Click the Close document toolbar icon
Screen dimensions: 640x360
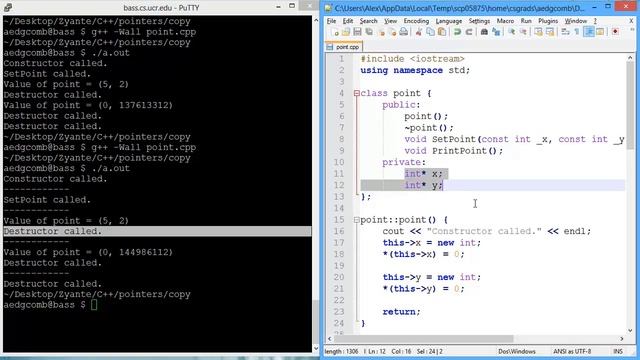click(x=382, y=32)
